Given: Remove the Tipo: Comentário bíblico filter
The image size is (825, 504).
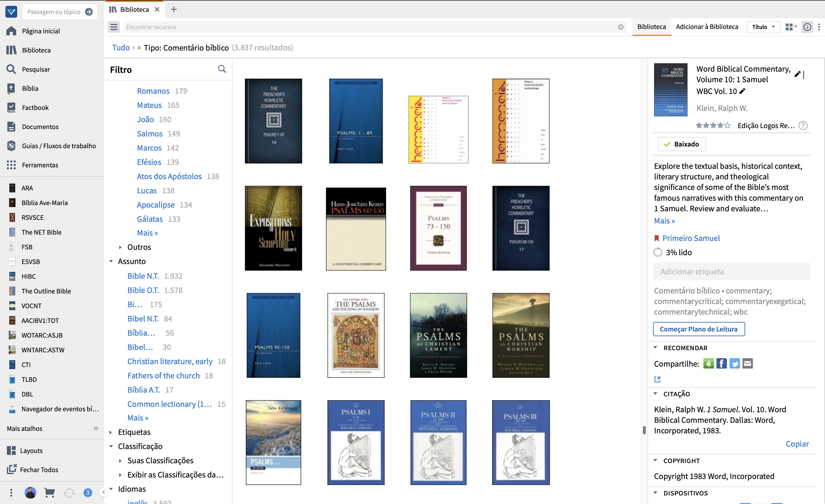Looking at the screenshot, I should [139, 48].
